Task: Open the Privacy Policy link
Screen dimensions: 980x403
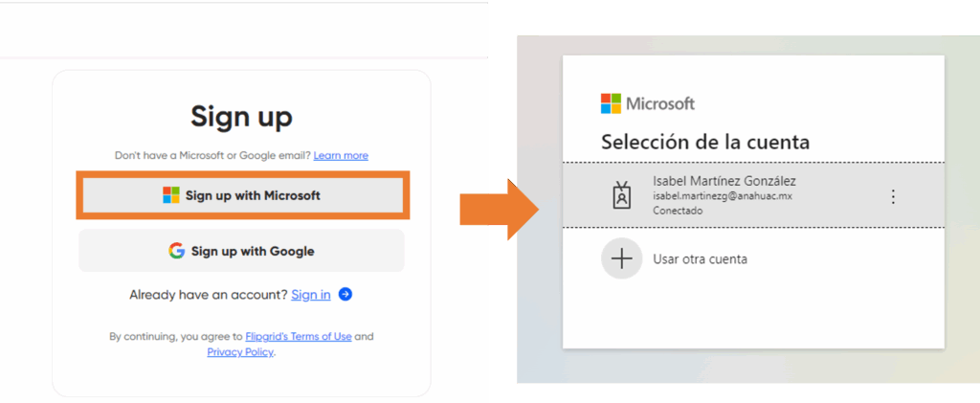Action: tap(240, 352)
